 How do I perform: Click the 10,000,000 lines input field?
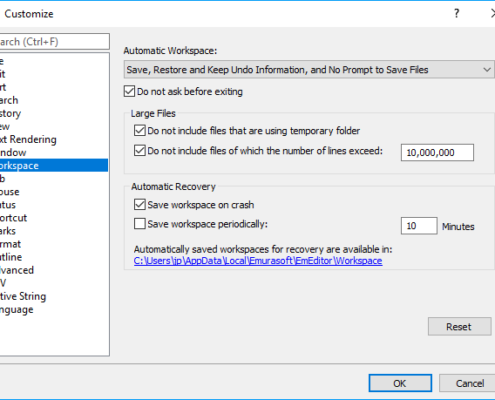pyautogui.click(x=437, y=153)
